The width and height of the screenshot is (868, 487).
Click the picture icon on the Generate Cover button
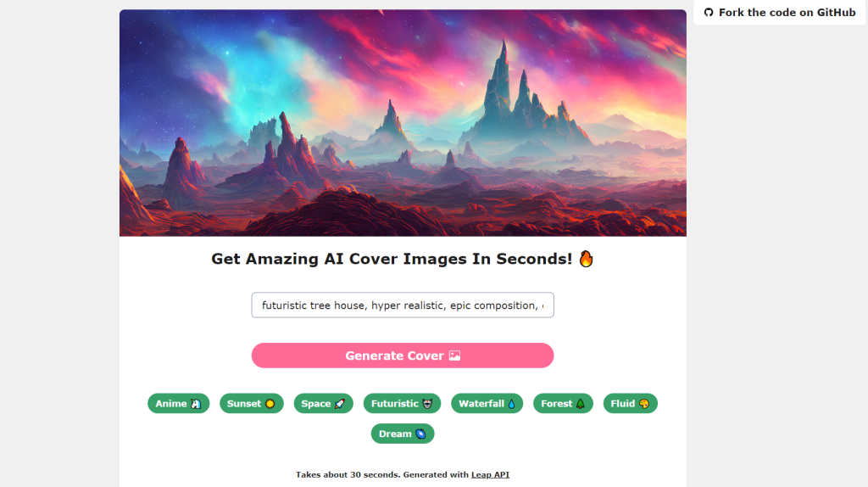[454, 355]
